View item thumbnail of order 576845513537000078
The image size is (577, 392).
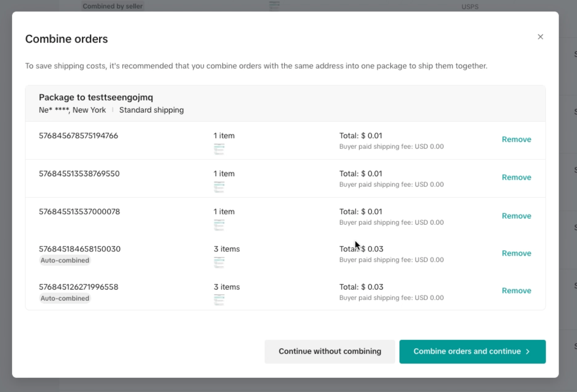[219, 224]
